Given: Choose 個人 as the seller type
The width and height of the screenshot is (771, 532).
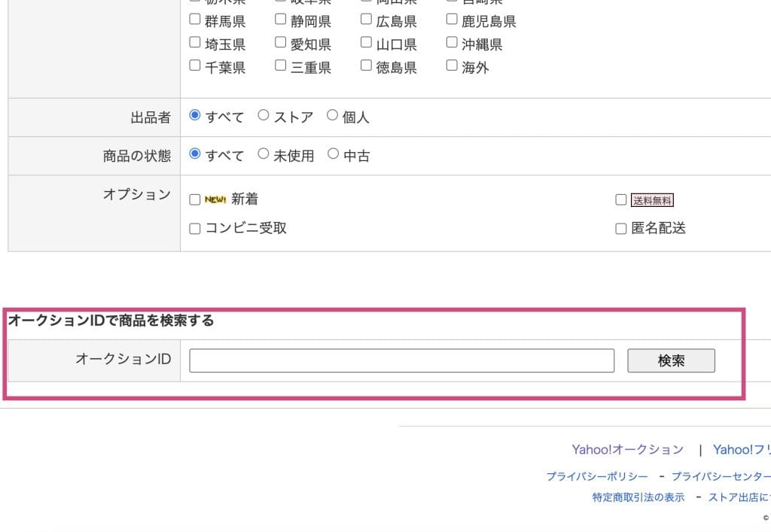Looking at the screenshot, I should pyautogui.click(x=333, y=116).
